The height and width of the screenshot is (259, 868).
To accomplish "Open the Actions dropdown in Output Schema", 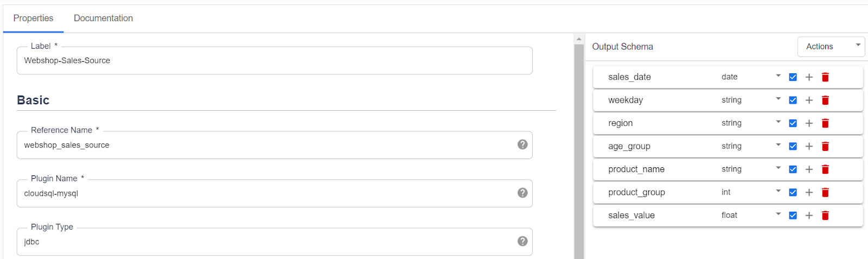I will pos(831,47).
